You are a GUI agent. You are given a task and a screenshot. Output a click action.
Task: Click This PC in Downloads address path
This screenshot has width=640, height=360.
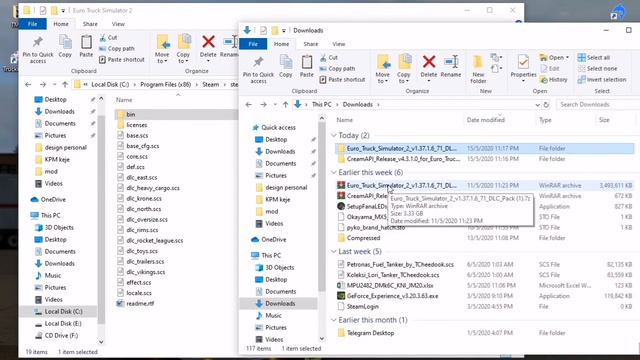(x=322, y=104)
